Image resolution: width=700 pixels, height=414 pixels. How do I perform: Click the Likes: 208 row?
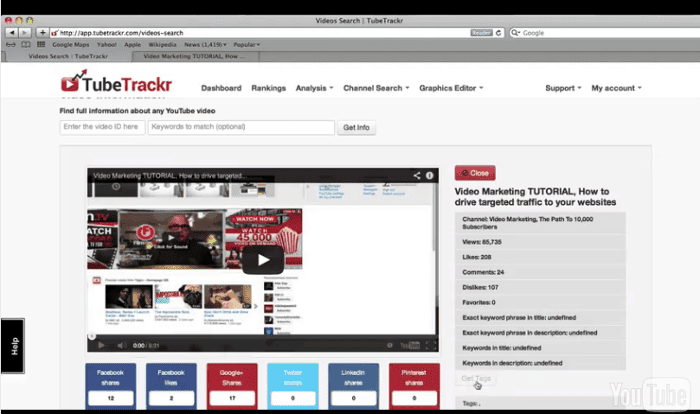pyautogui.click(x=540, y=257)
